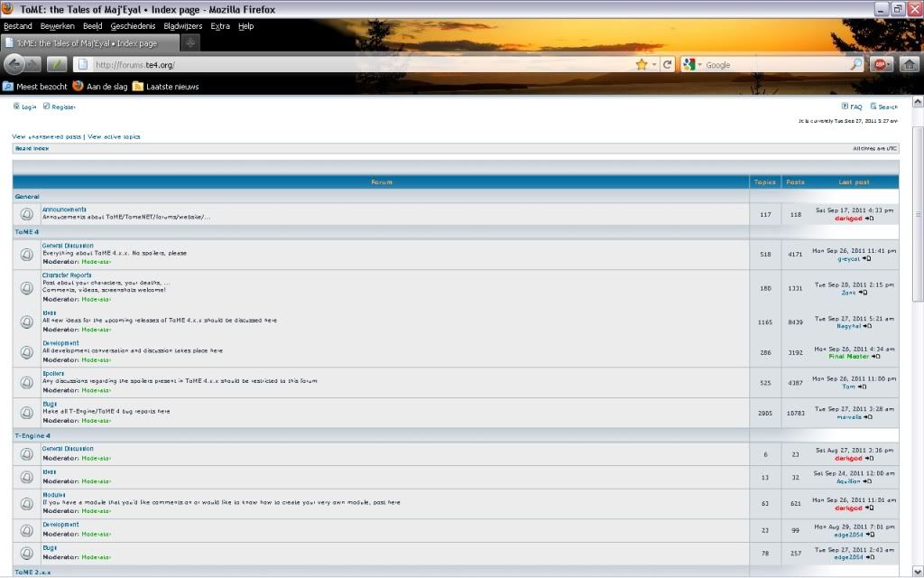The image size is (924, 578).
Task: View latest post icon next to greycat
Action: [x=867, y=258]
